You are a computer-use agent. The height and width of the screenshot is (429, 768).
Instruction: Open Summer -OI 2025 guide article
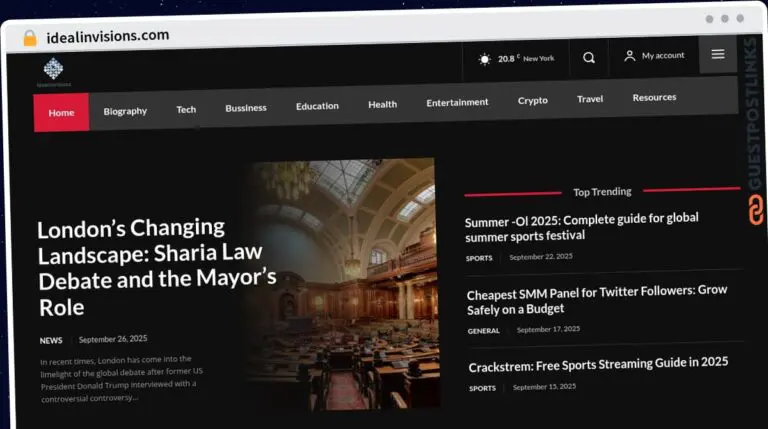581,227
